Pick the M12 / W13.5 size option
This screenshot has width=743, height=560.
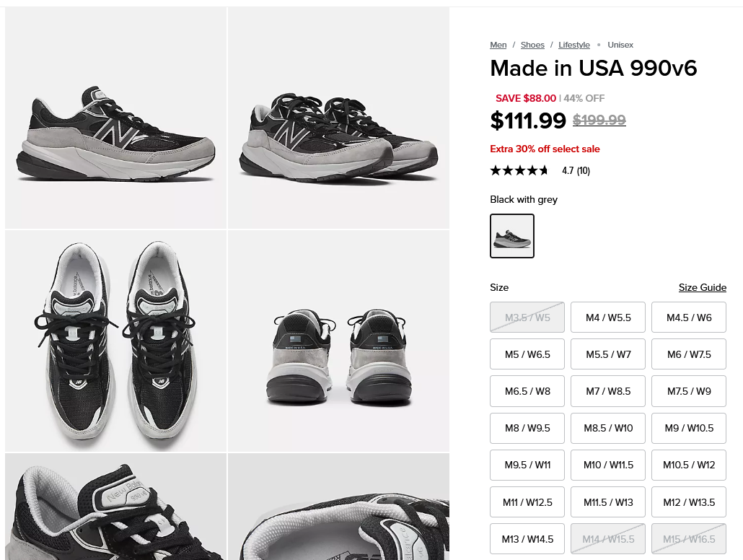coord(688,502)
